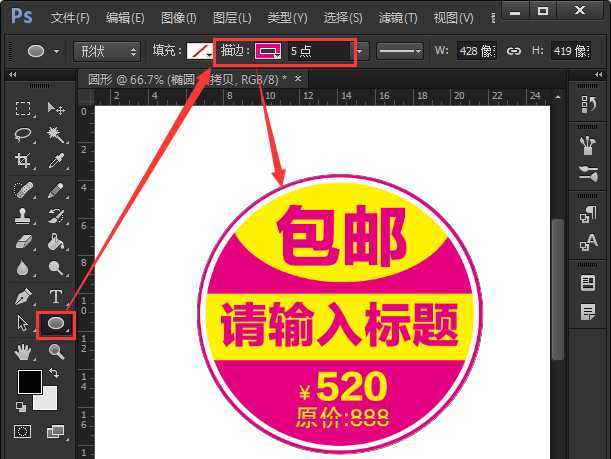Viewport: 611px width, 459px height.
Task: Toggle the width-height link constraint
Action: pos(514,51)
